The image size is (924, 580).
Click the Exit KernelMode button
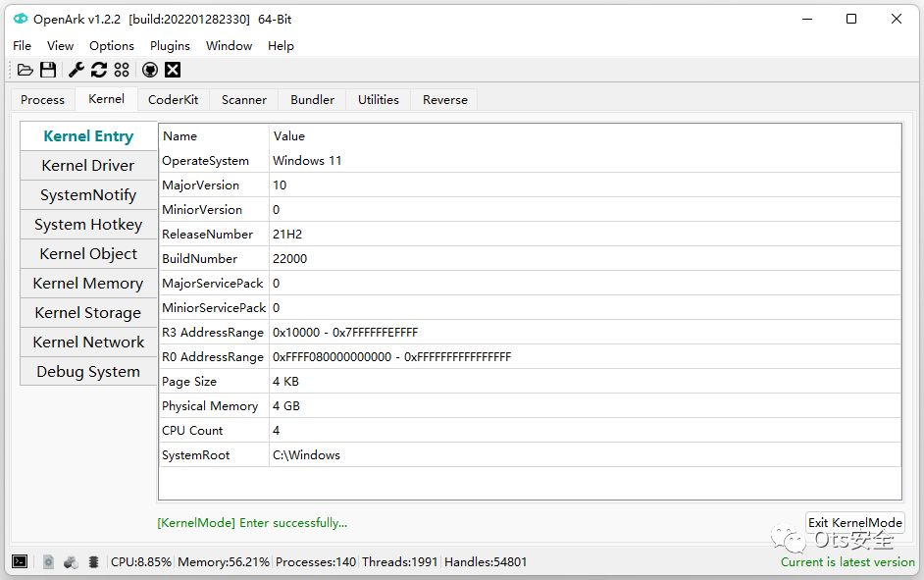pos(855,523)
